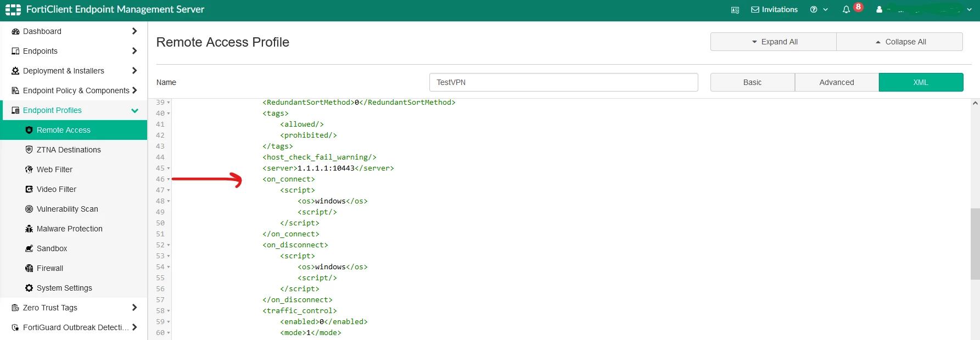The width and height of the screenshot is (980, 340).
Task: Open ZTNA Destinations menu item
Action: tap(74, 150)
